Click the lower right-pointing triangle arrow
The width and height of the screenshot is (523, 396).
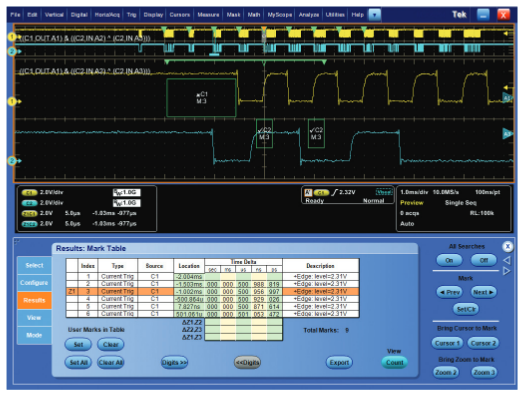click(506, 271)
